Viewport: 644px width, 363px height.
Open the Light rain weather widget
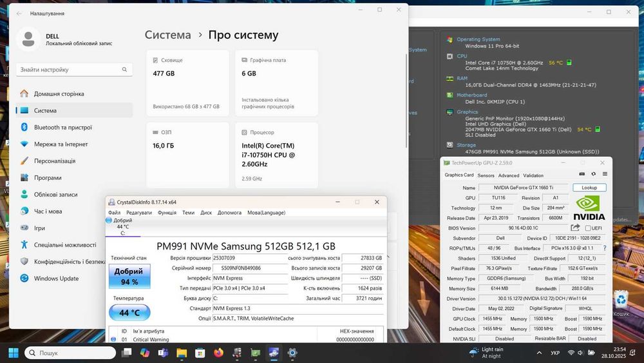click(x=486, y=353)
